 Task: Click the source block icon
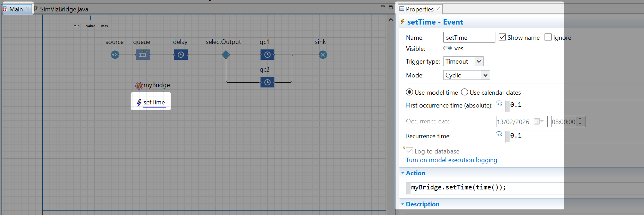tap(115, 55)
